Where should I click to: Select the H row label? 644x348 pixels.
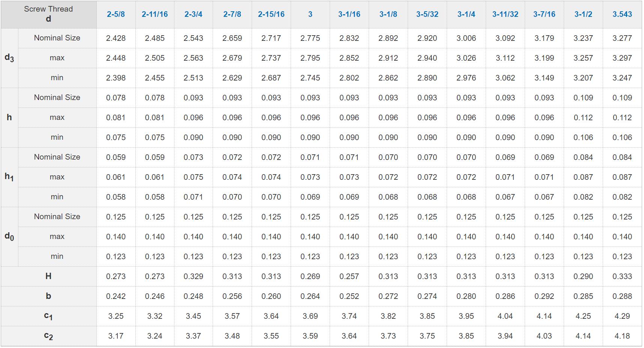(x=48, y=276)
